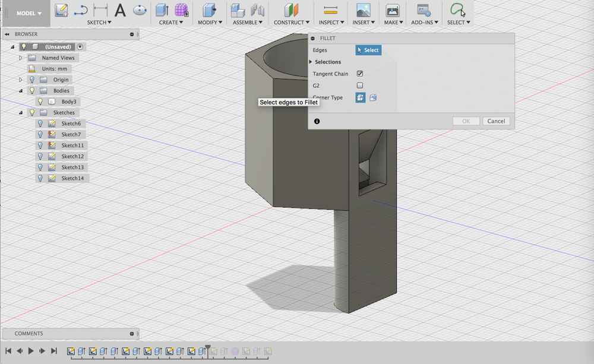Uncheck the Tangent Chain checkbox
Viewport: 594px width, 364px height.
point(360,74)
